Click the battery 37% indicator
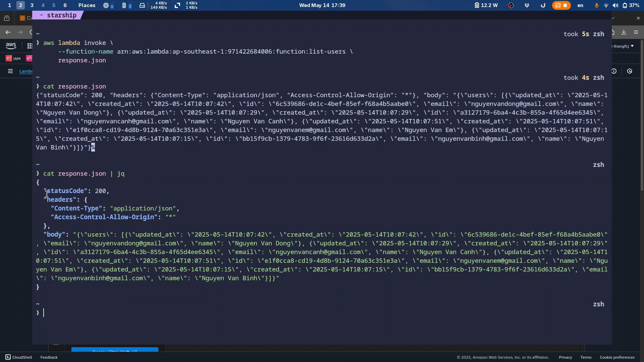 (x=631, y=5)
